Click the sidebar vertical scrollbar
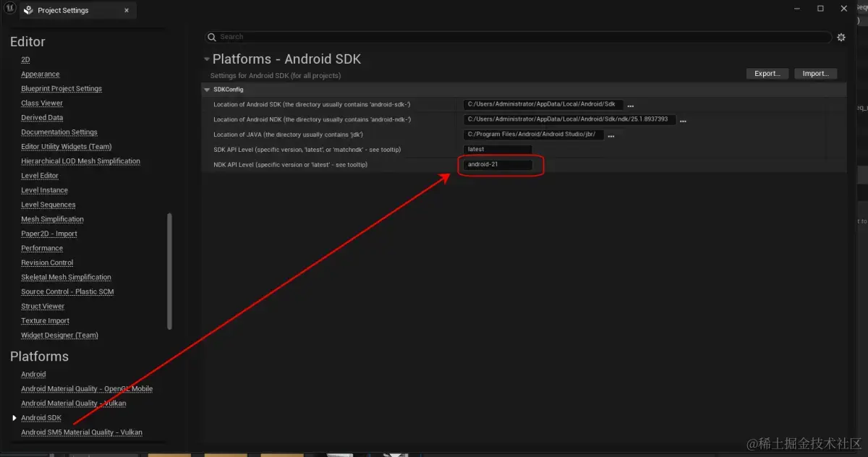 coord(170,270)
